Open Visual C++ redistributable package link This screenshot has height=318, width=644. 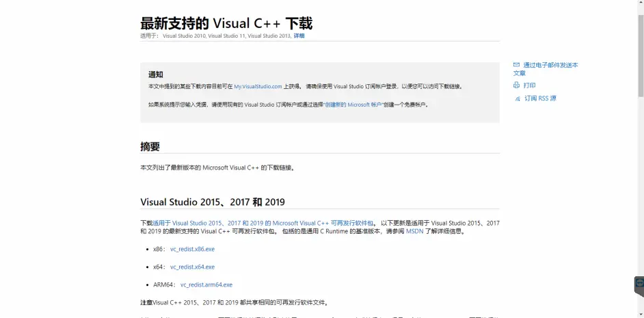pyautogui.click(x=263, y=223)
